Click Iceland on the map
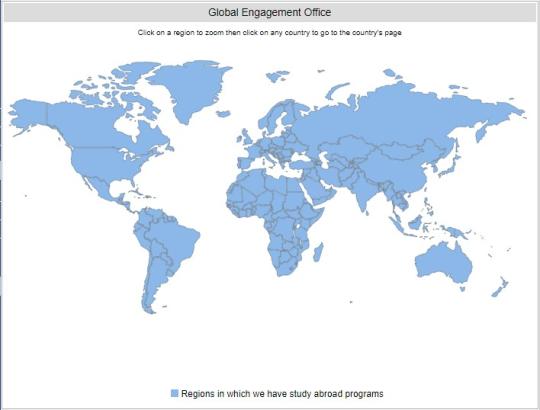540x410 pixels. point(223,113)
